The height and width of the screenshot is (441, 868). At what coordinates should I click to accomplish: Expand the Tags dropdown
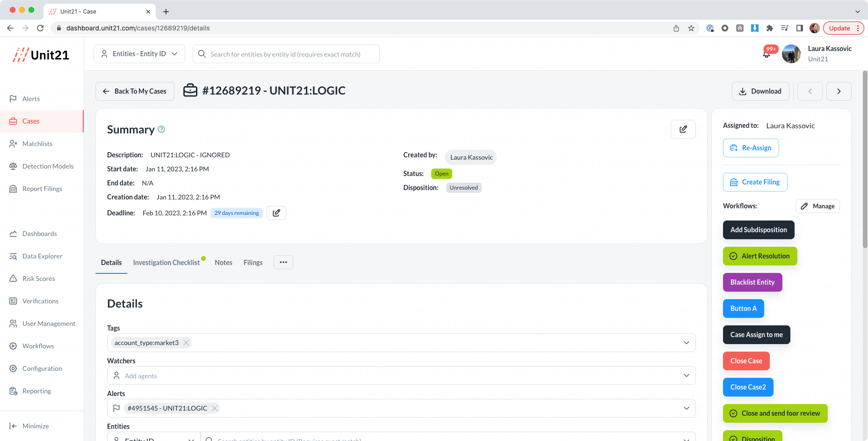click(x=687, y=343)
